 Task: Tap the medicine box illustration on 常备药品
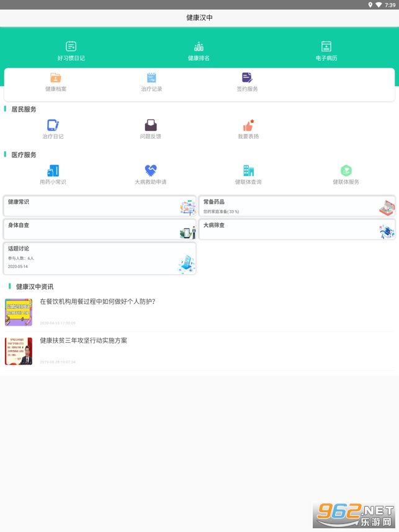387,207
